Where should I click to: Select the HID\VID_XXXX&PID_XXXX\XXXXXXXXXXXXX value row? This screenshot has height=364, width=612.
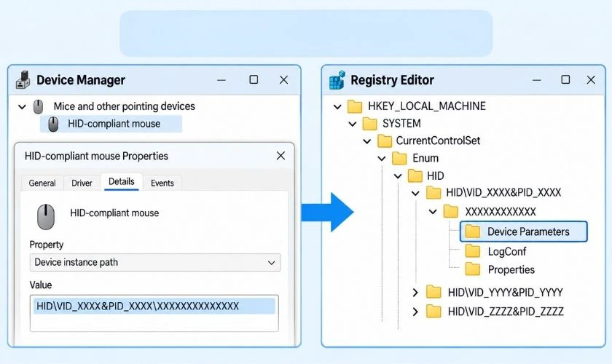[x=154, y=306]
